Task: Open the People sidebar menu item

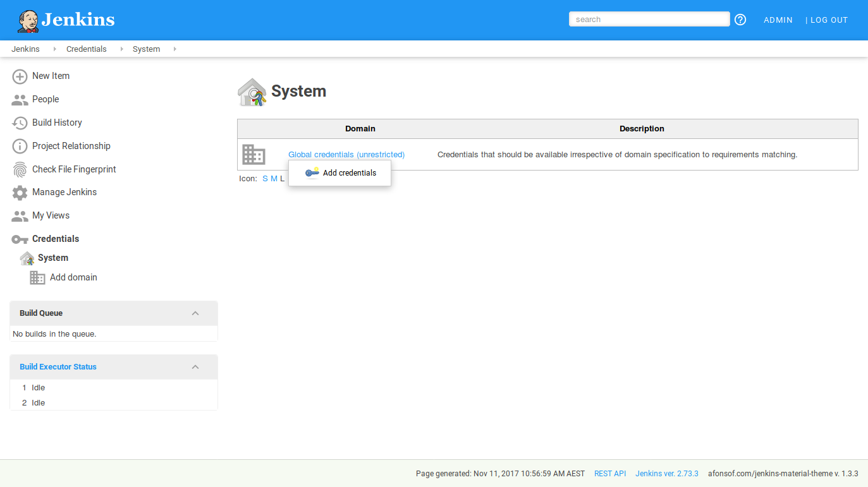Action: 46,99
